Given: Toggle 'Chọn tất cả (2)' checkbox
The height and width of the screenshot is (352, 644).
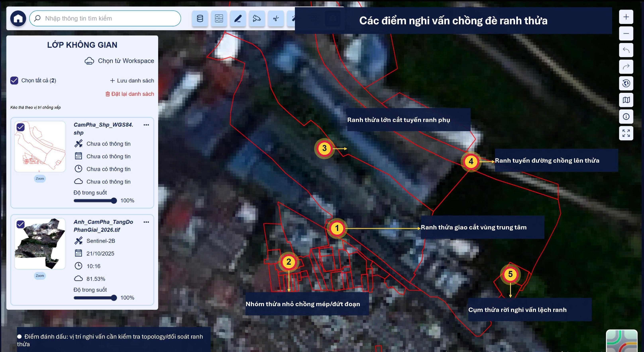Looking at the screenshot, I should [x=14, y=81].
